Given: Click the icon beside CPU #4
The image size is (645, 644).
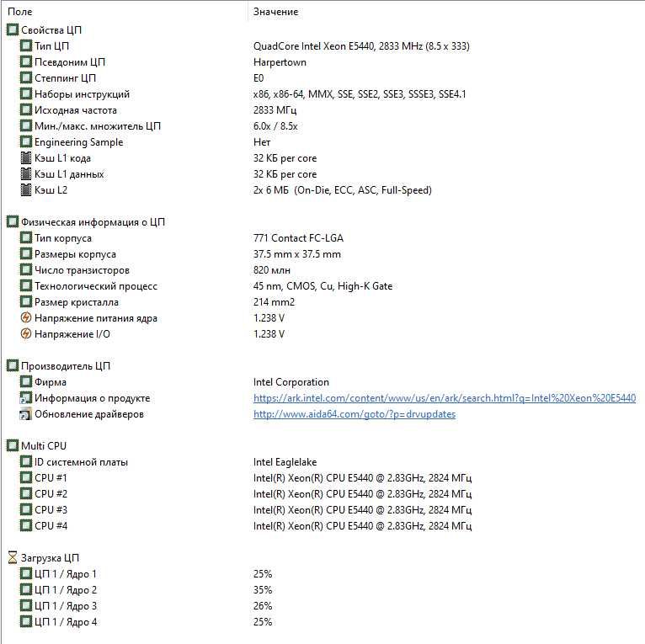Looking at the screenshot, I should tap(25, 525).
